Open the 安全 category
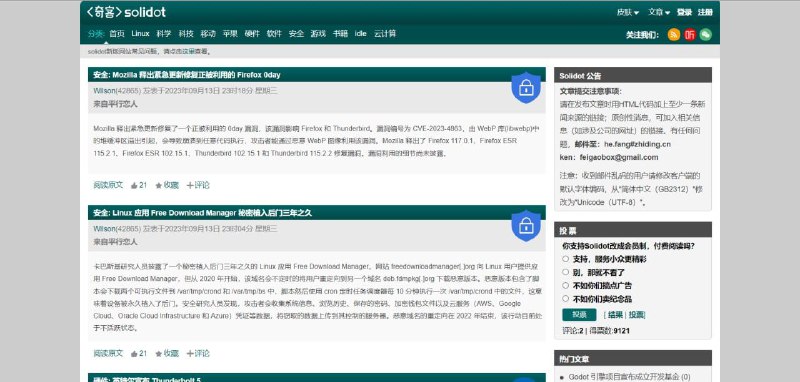The image size is (800, 382). (x=296, y=34)
